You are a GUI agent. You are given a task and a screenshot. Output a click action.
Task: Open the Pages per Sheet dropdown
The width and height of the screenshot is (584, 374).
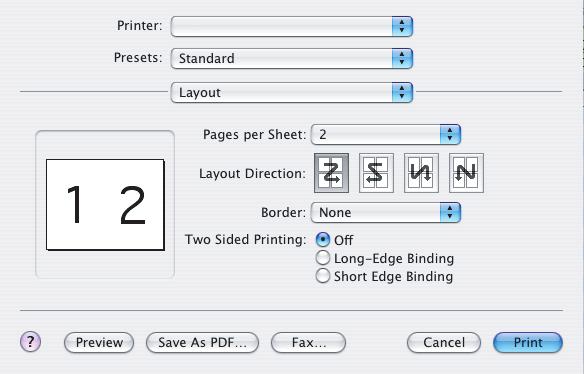point(386,134)
